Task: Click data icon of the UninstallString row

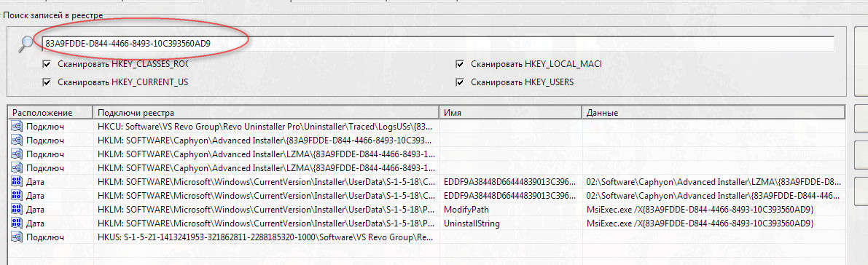Action: point(16,224)
